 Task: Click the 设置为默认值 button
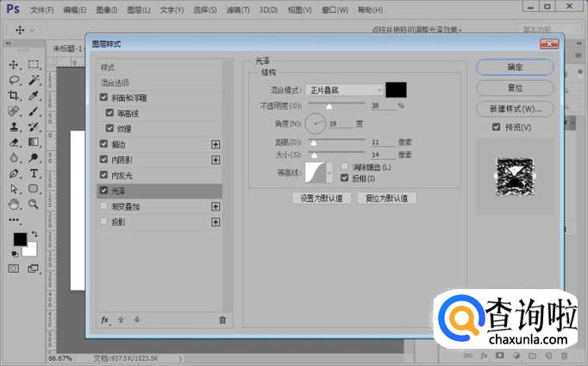[x=322, y=198]
